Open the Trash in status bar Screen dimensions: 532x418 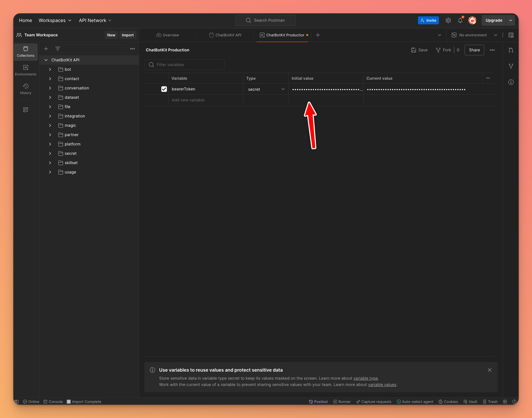[490, 402]
